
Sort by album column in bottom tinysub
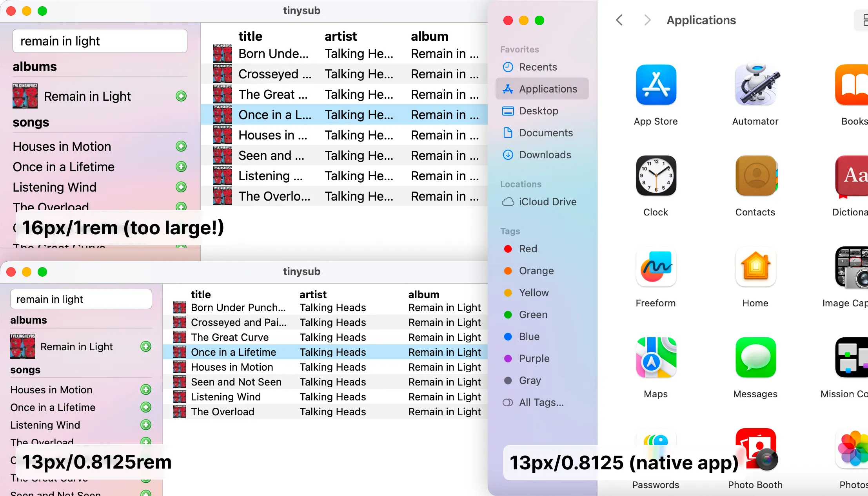click(x=424, y=294)
